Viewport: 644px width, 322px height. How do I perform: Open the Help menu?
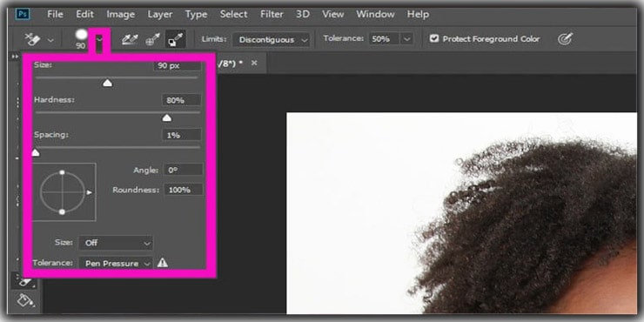pyautogui.click(x=418, y=15)
